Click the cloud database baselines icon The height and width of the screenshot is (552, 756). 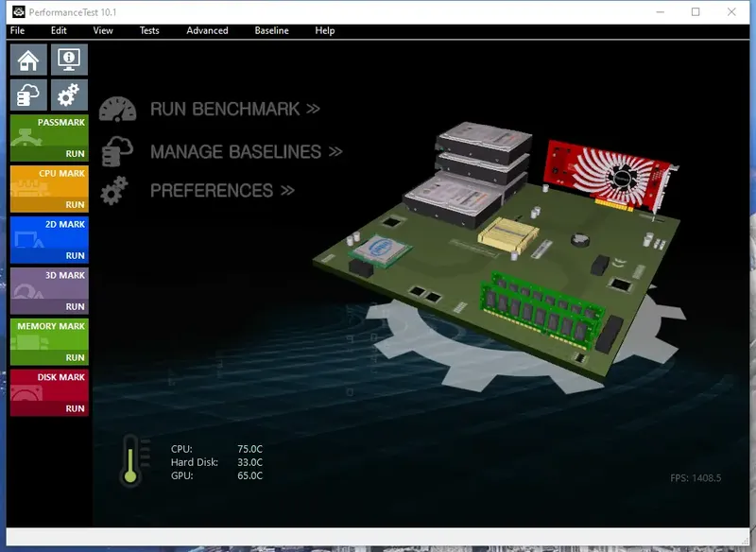point(28,95)
